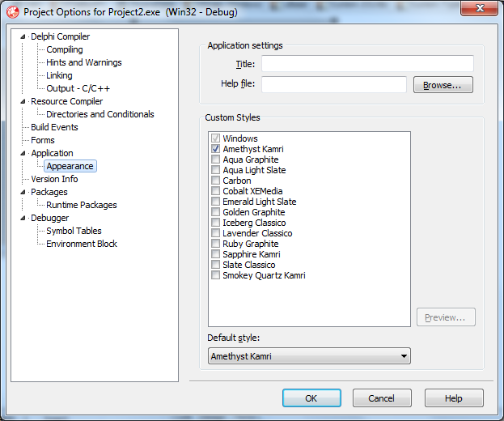
Task: Open the Forms page
Action: (43, 140)
